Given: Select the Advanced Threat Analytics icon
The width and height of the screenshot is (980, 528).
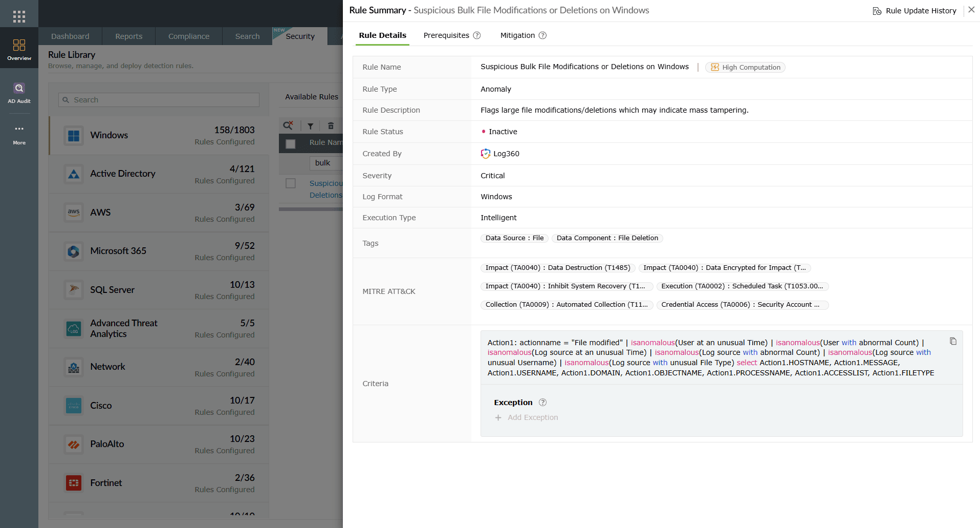Looking at the screenshot, I should pos(74,329).
